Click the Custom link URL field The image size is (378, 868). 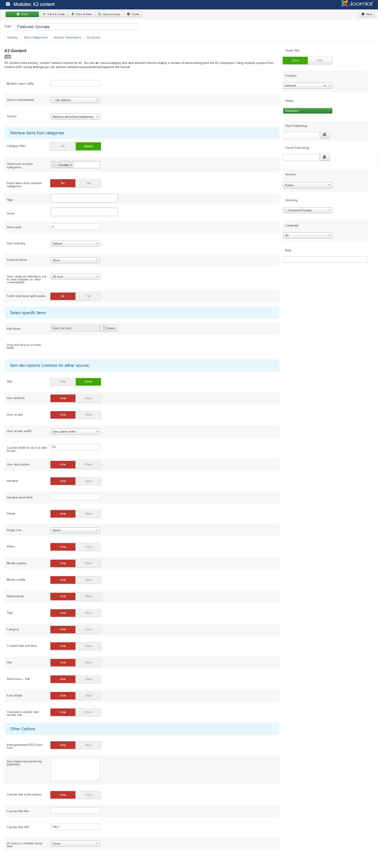click(x=75, y=827)
